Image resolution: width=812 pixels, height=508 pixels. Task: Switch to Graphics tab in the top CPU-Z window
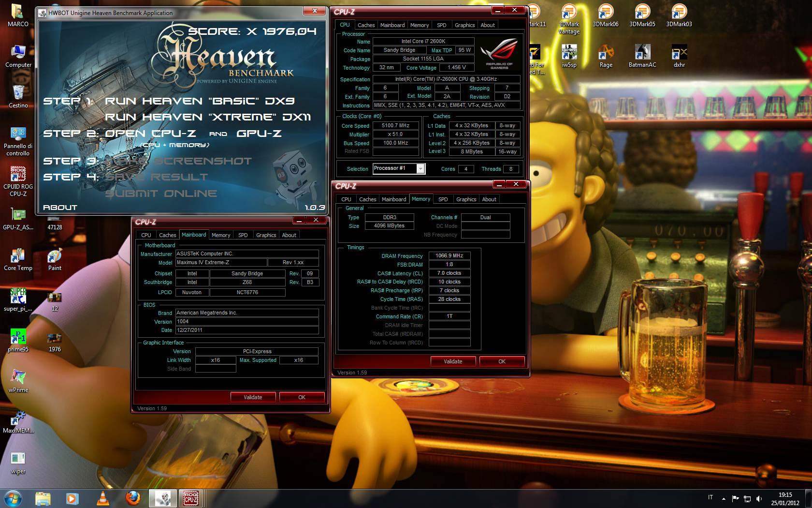[464, 25]
